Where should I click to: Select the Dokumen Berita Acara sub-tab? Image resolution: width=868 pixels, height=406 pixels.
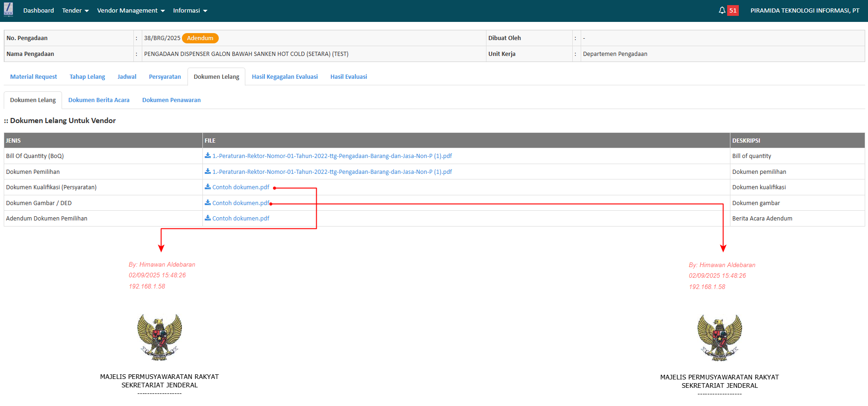[x=99, y=100]
